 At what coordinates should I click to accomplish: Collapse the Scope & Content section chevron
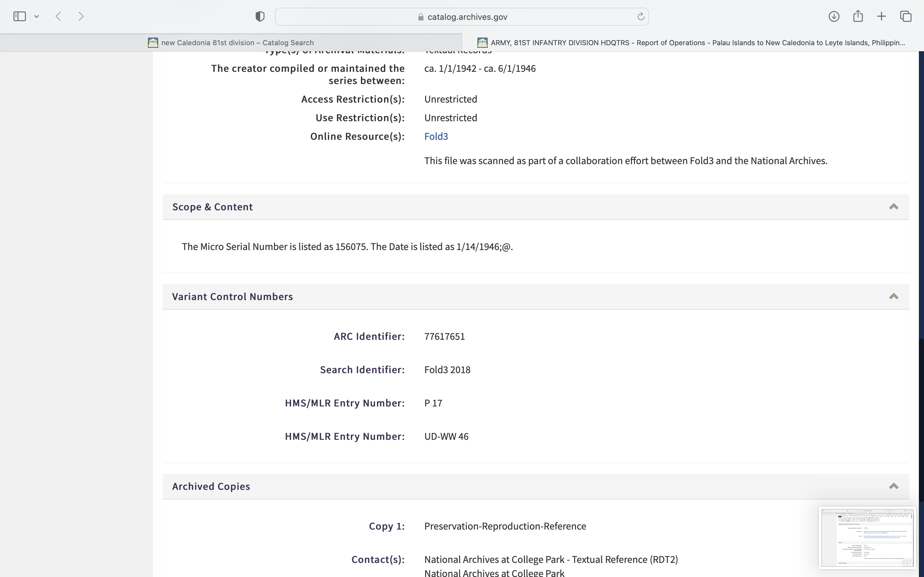pos(894,207)
